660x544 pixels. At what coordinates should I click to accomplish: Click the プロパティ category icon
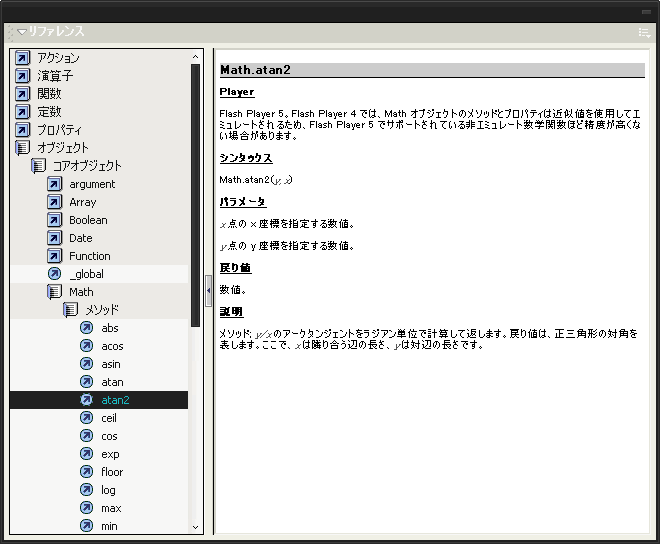point(22,130)
